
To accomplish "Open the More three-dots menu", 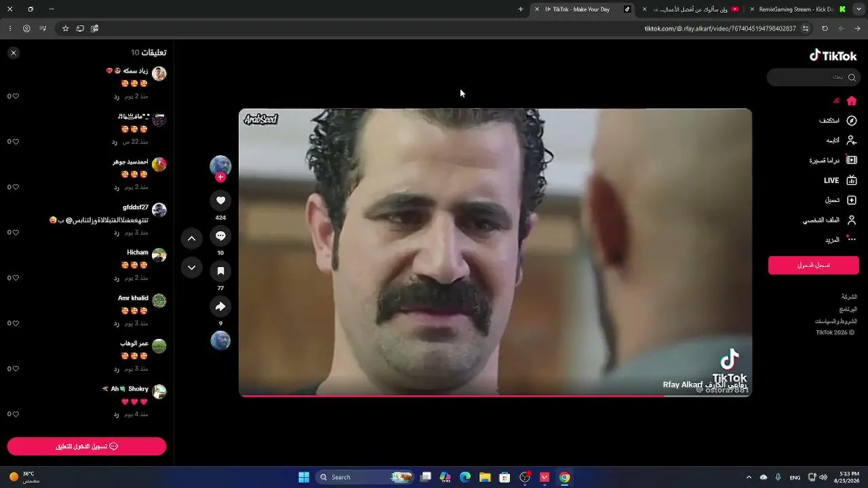I will click(x=852, y=239).
